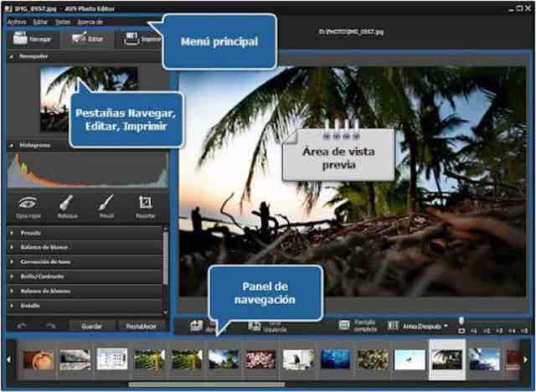Click the Pantalla completa fullscreen icon
536x392 pixels.
pyautogui.click(x=344, y=324)
